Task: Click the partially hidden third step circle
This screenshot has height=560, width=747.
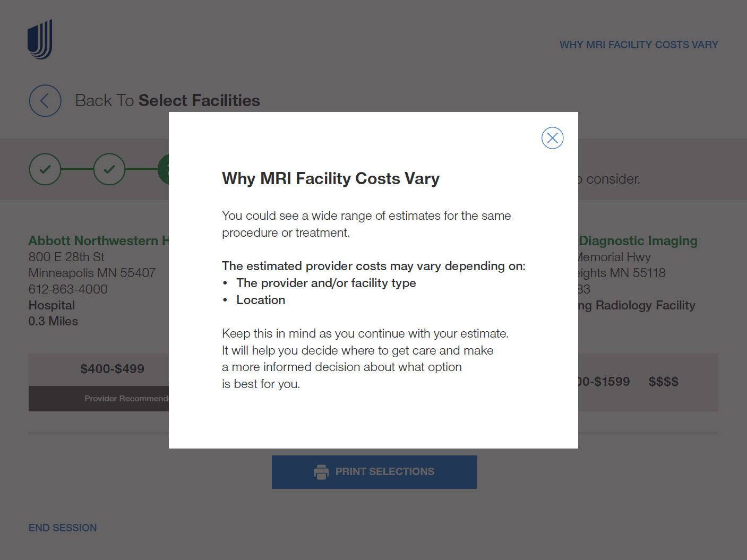Action: pos(164,169)
